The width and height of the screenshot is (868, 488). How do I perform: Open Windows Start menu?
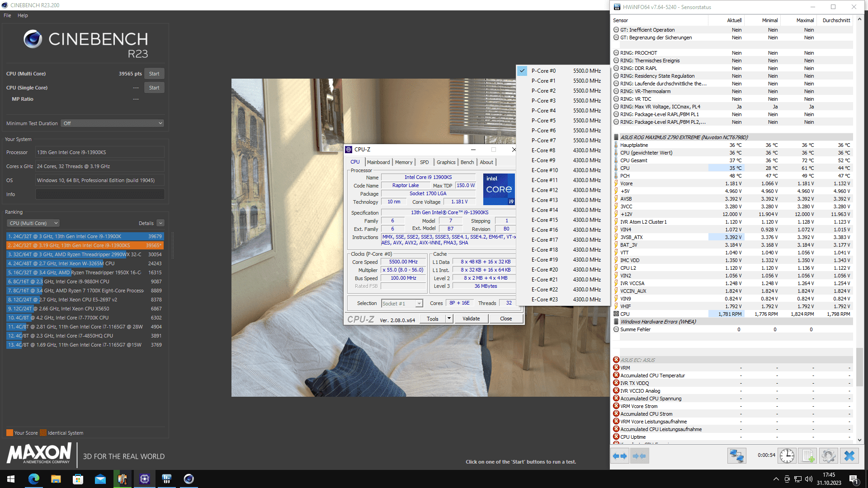(11, 479)
